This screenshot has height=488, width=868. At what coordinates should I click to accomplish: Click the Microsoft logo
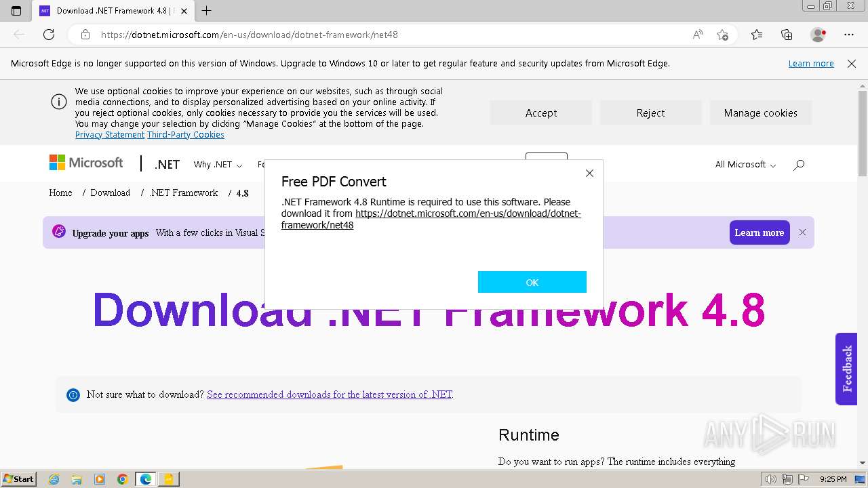[x=86, y=163]
